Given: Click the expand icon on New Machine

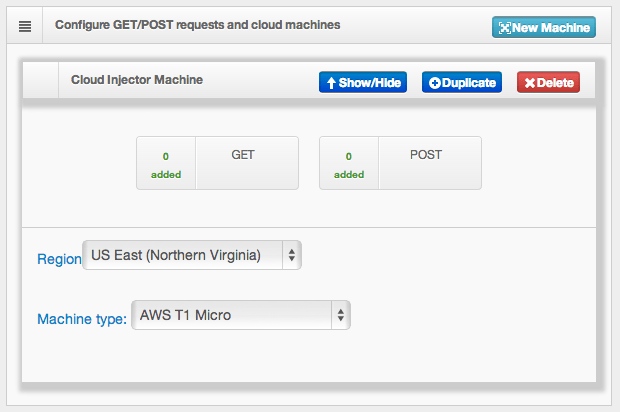Looking at the screenshot, I should pyautogui.click(x=505, y=28).
